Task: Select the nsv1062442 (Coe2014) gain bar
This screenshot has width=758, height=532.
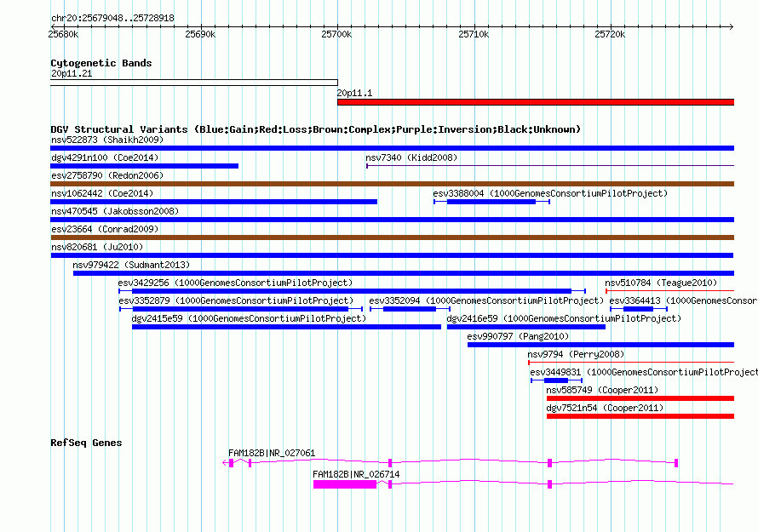Action: [x=214, y=202]
